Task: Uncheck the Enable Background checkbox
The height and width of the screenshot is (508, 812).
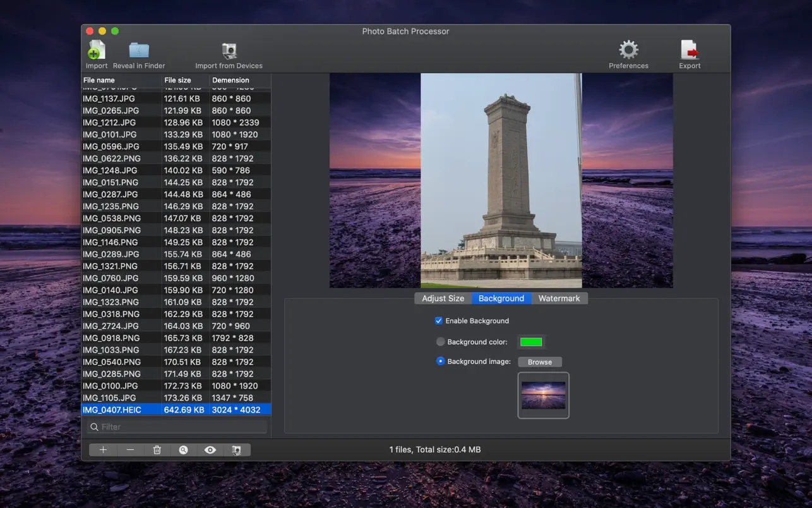Action: click(x=439, y=321)
